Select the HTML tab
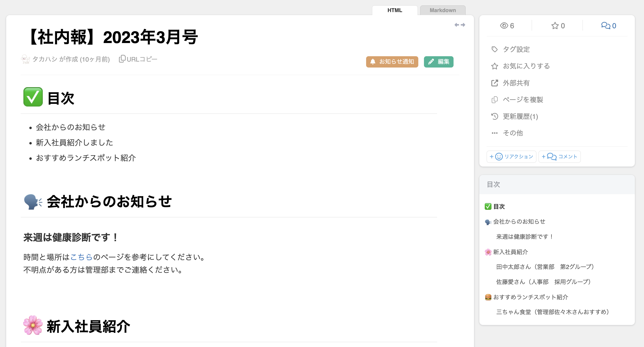Viewport: 644px width, 347px height. pyautogui.click(x=394, y=10)
